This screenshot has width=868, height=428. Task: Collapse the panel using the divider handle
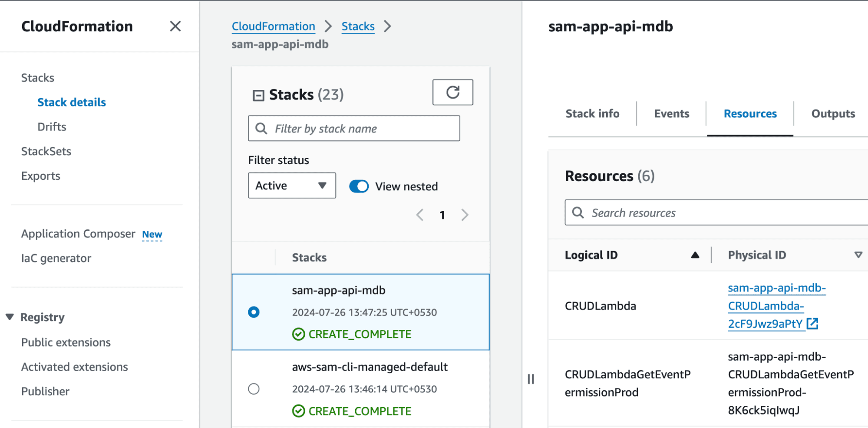click(530, 379)
